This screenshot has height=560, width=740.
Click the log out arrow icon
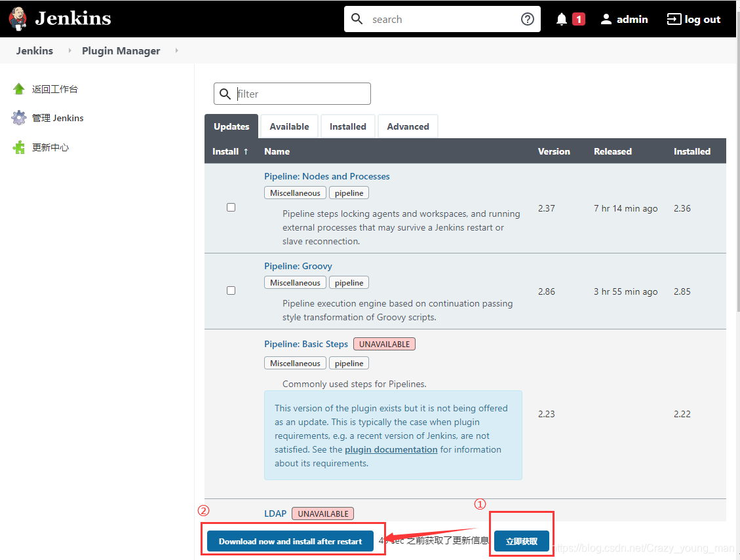click(673, 20)
